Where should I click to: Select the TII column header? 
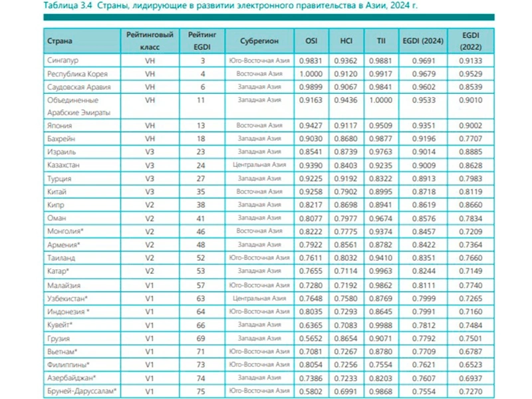[380, 41]
